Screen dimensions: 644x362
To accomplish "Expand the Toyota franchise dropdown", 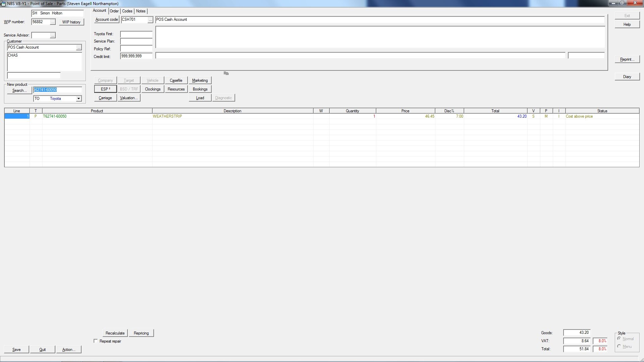I will (x=78, y=99).
